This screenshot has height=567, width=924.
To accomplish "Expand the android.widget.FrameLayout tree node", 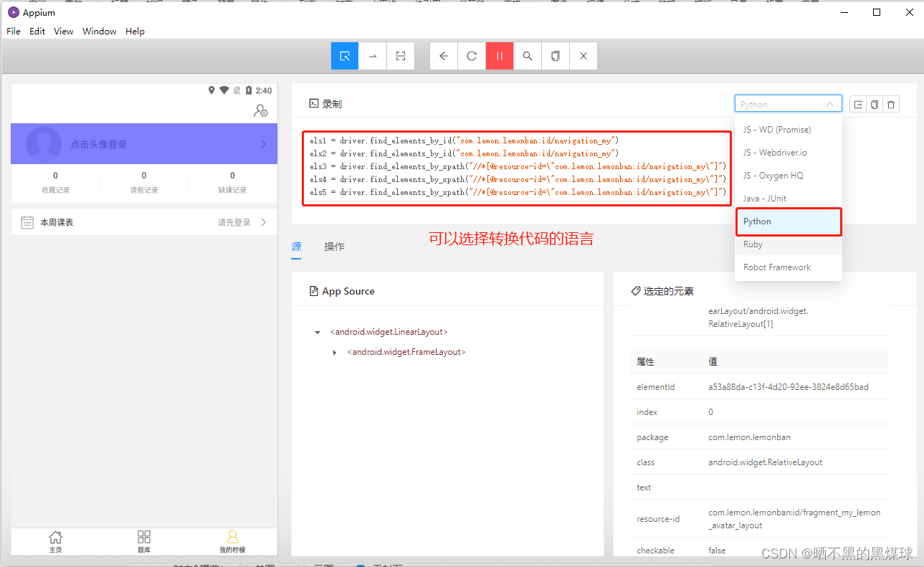I will pyautogui.click(x=335, y=353).
